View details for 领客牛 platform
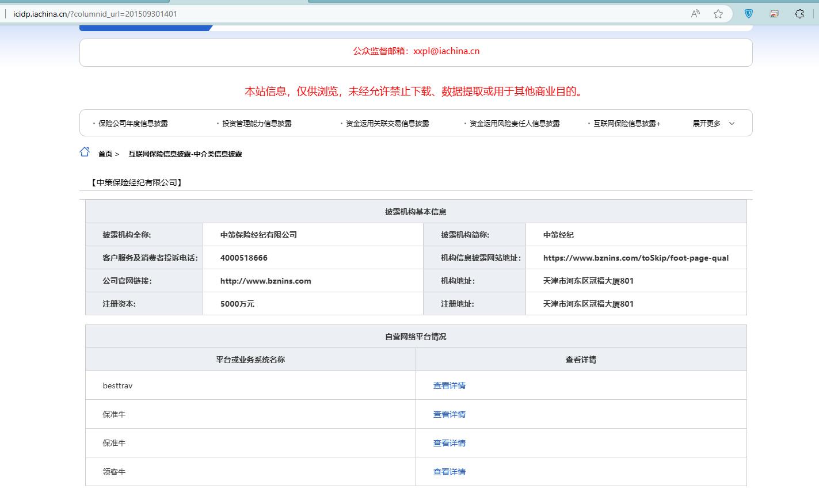This screenshot has height=504, width=819. [x=450, y=472]
